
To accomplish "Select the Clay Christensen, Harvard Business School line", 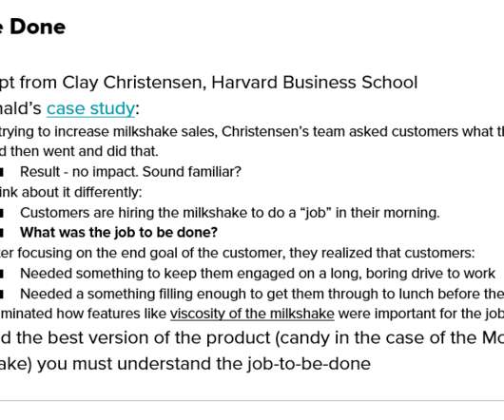I will [208, 83].
